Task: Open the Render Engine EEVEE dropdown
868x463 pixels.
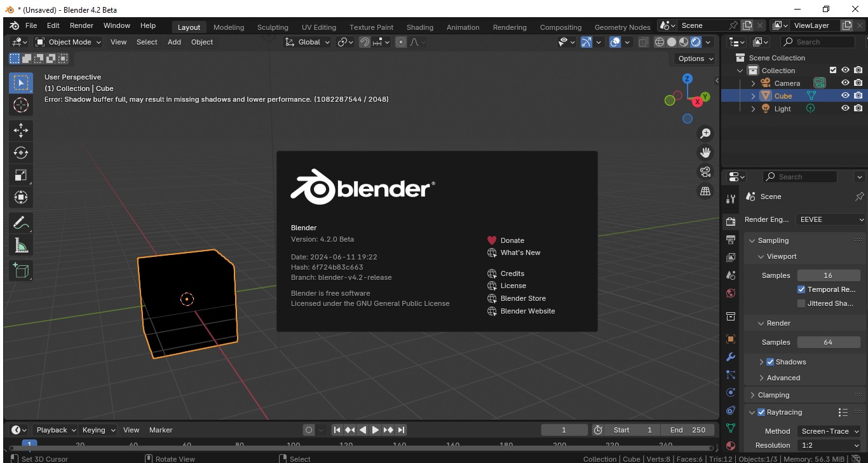Action: 831,219
